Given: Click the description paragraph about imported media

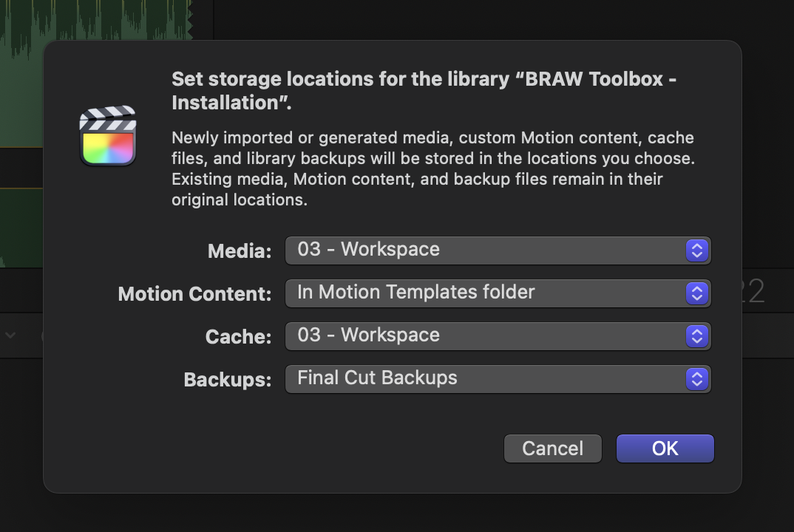Looking at the screenshot, I should (432, 168).
